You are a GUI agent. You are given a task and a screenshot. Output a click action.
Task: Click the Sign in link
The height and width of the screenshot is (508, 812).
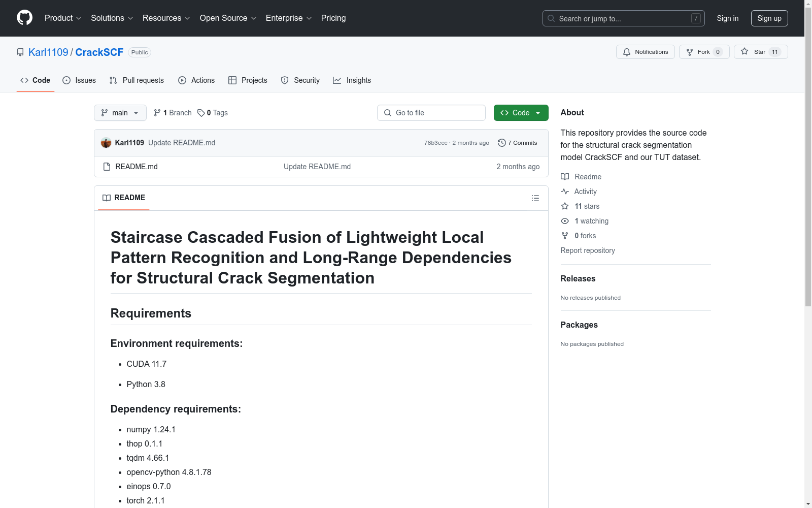tap(728, 18)
